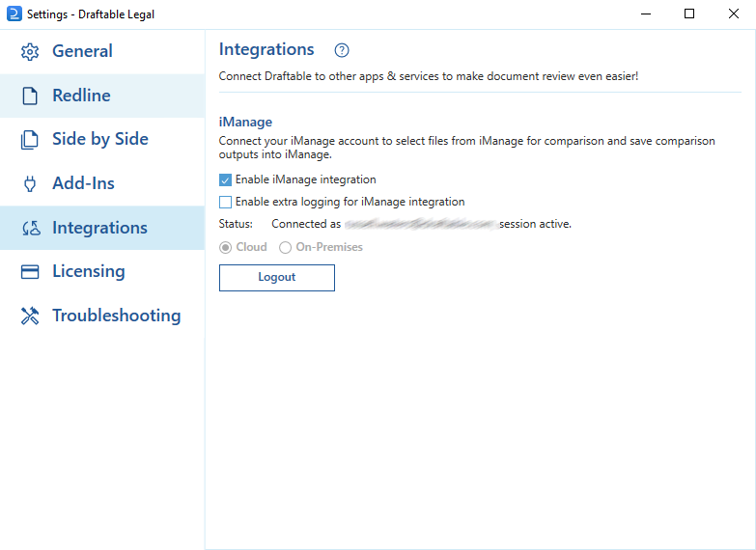Log out of iManage with Logout button
The width and height of the screenshot is (756, 550).
pos(277,278)
